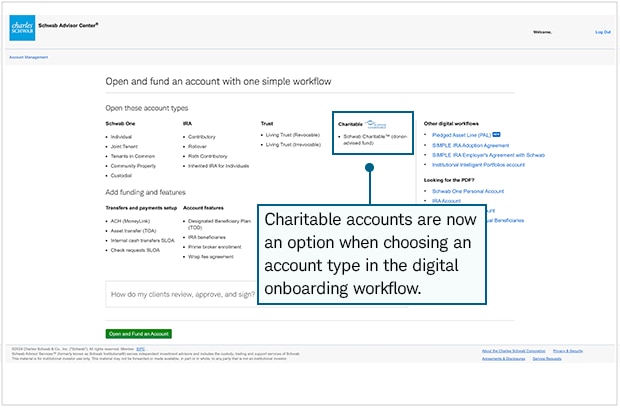Click the 'Looking for the PDF?' heading
620x410 pixels.
pos(449,180)
